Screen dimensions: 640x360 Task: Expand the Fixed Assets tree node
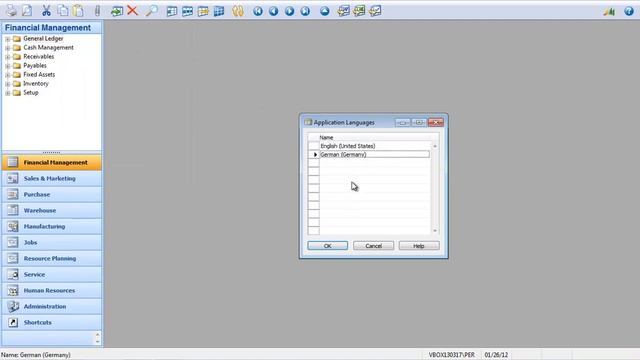tap(7, 75)
